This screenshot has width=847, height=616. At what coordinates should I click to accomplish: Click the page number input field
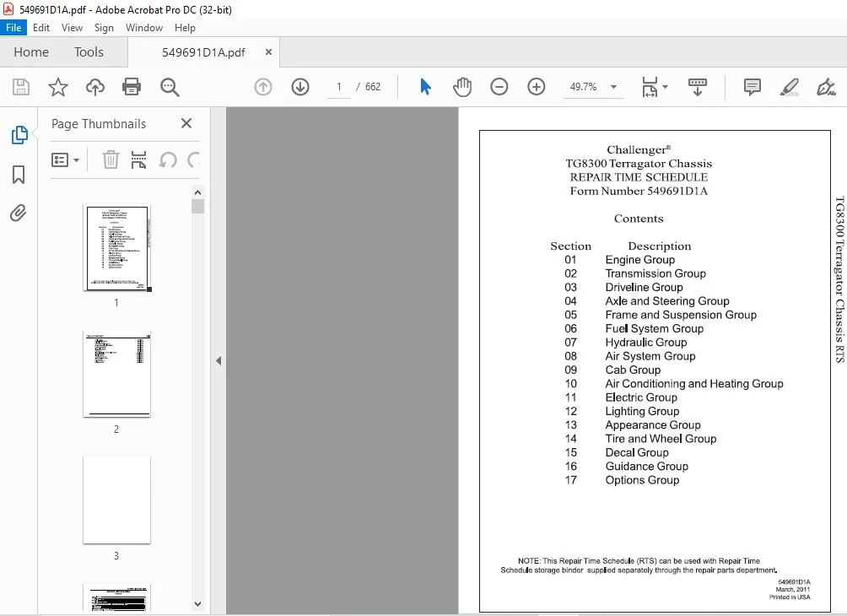point(338,87)
